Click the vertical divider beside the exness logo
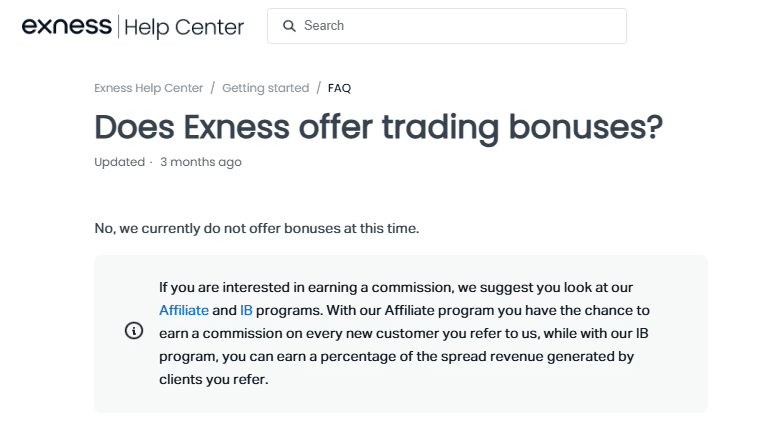Image resolution: width=774 pixels, height=424 pixels. tap(118, 26)
